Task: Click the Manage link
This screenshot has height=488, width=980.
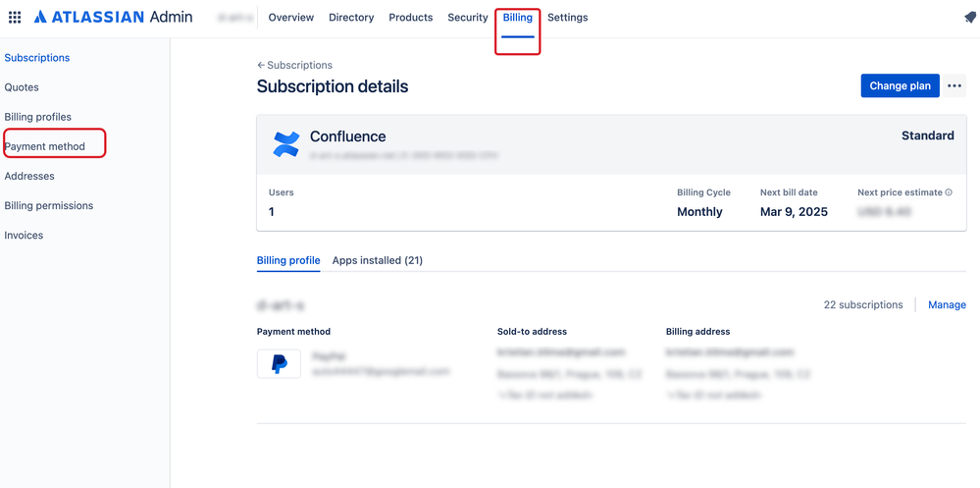Action: click(x=947, y=304)
